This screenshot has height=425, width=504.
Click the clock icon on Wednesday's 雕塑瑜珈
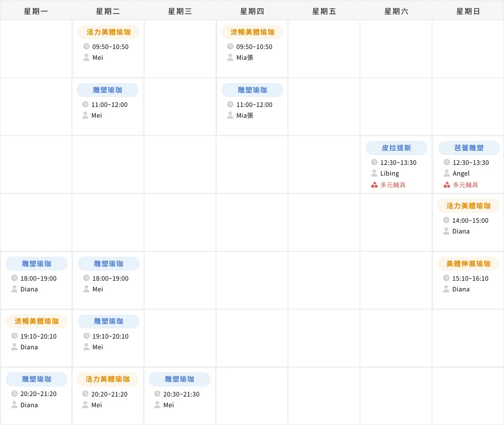(x=158, y=394)
